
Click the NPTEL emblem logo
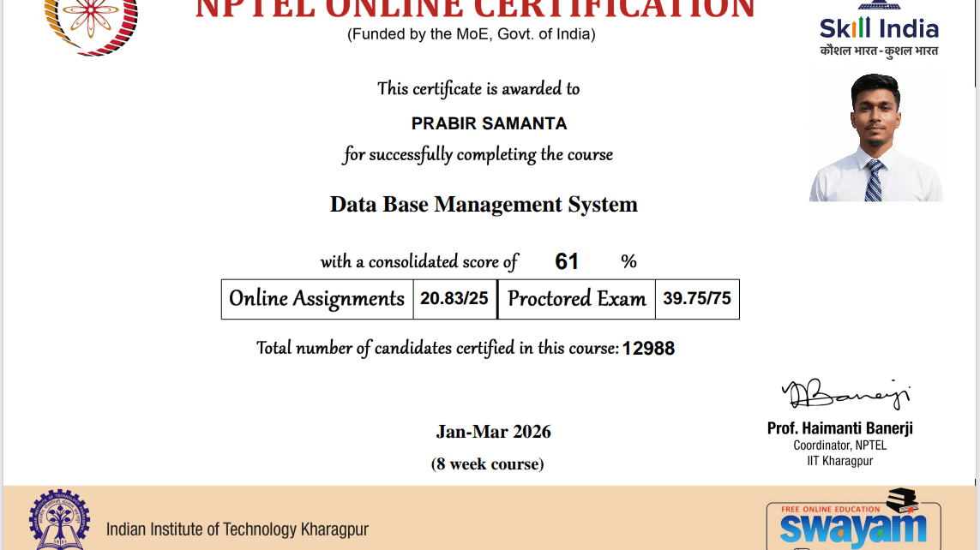coord(91,27)
